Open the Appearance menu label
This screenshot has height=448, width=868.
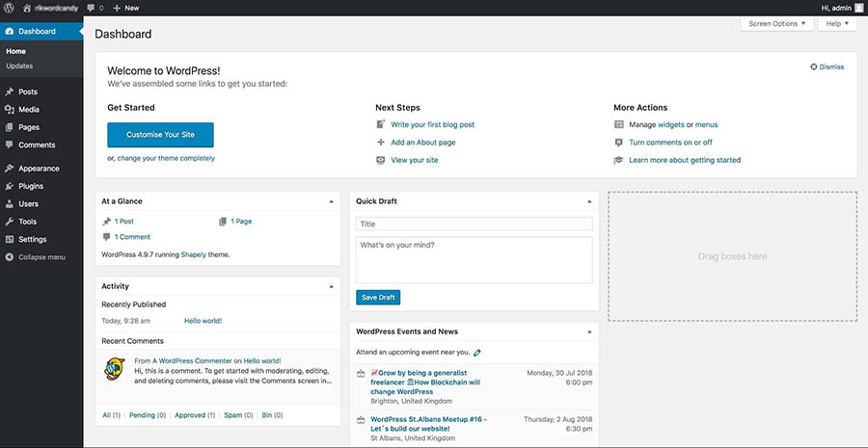point(39,169)
